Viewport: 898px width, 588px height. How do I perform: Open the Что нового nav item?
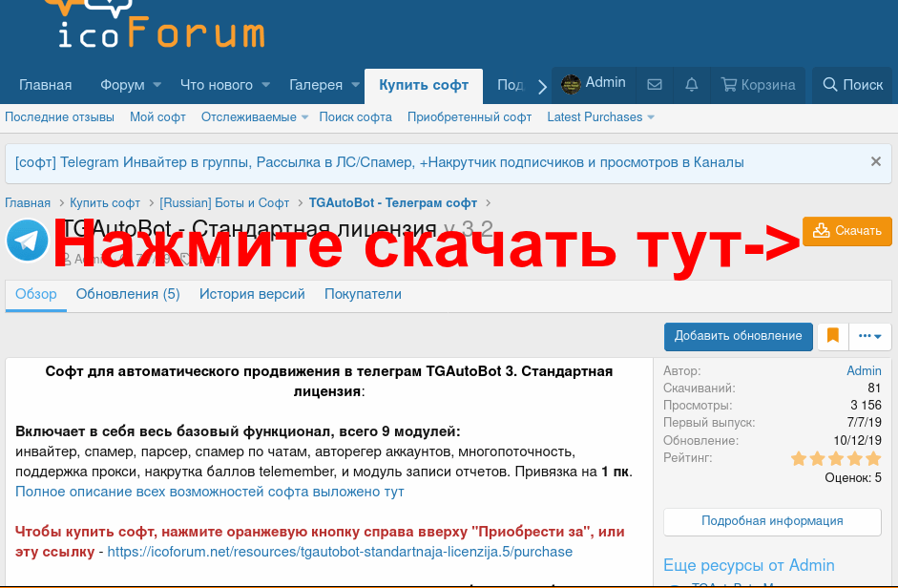click(x=217, y=85)
